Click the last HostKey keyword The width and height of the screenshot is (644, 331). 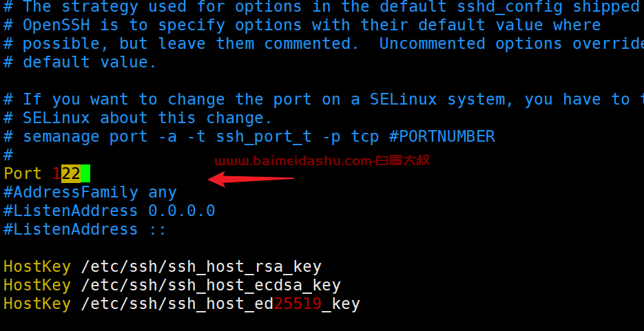37,304
